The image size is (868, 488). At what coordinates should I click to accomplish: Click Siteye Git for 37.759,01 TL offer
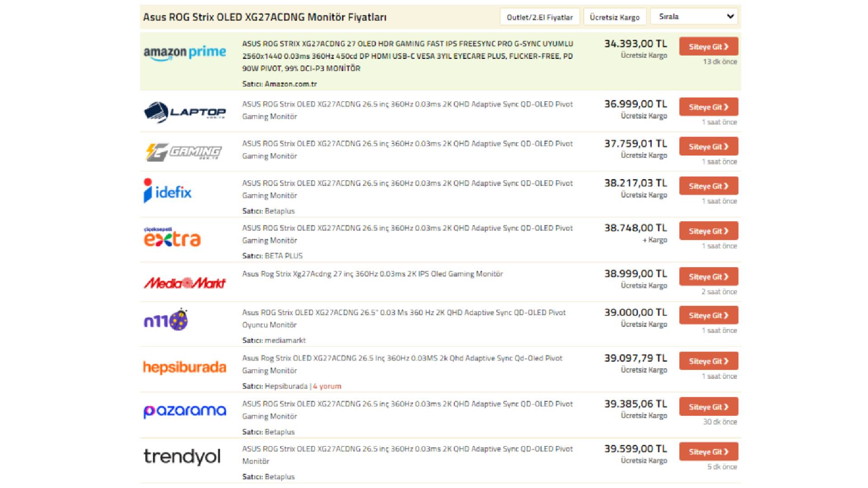708,146
